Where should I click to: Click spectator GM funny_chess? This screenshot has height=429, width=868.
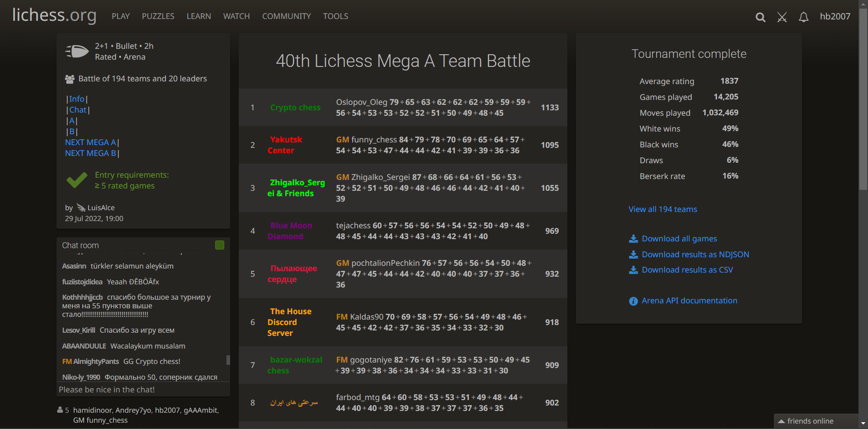tap(100, 420)
